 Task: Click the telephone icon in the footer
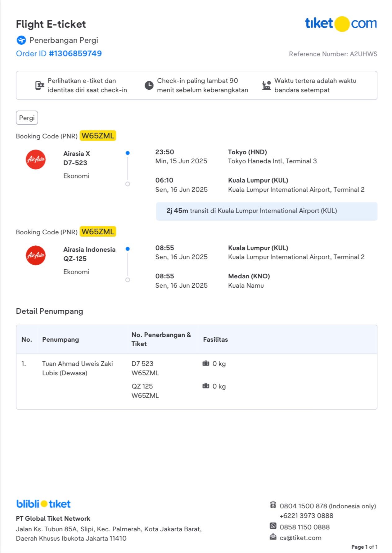(273, 505)
